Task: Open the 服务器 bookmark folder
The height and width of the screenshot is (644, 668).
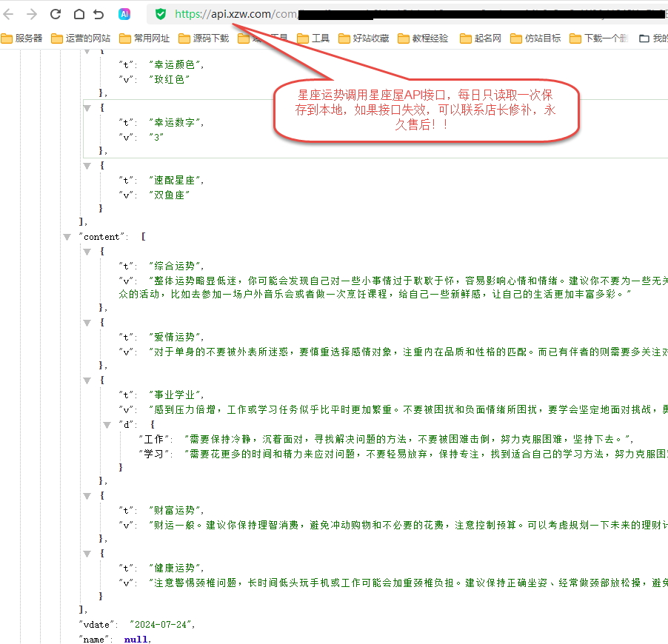Action: [22, 38]
